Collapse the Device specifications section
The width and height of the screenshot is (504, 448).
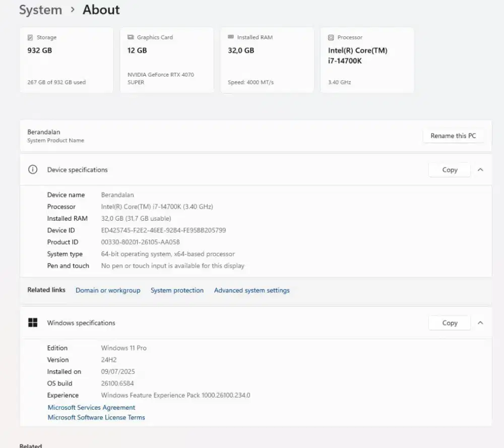point(480,170)
